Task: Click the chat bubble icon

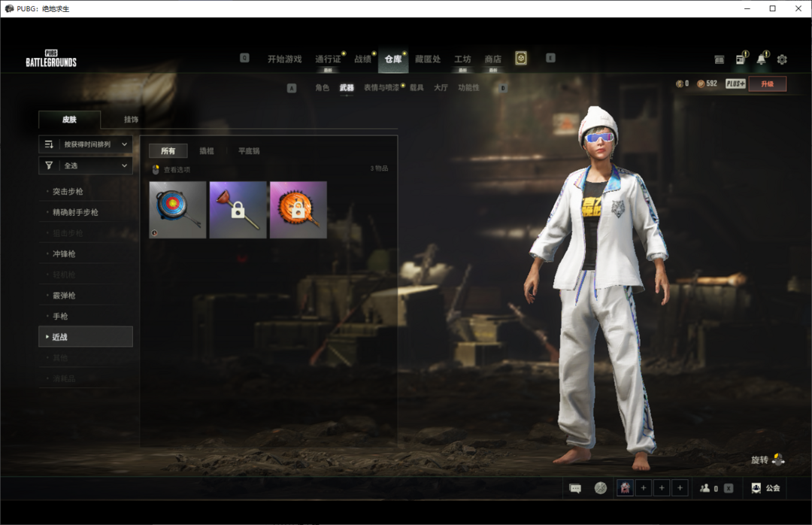Action: pos(575,488)
